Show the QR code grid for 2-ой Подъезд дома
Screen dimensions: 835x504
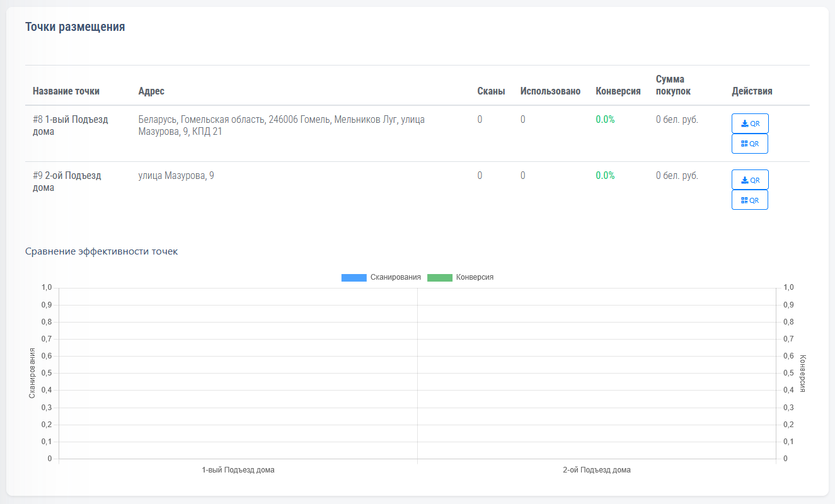[749, 200]
